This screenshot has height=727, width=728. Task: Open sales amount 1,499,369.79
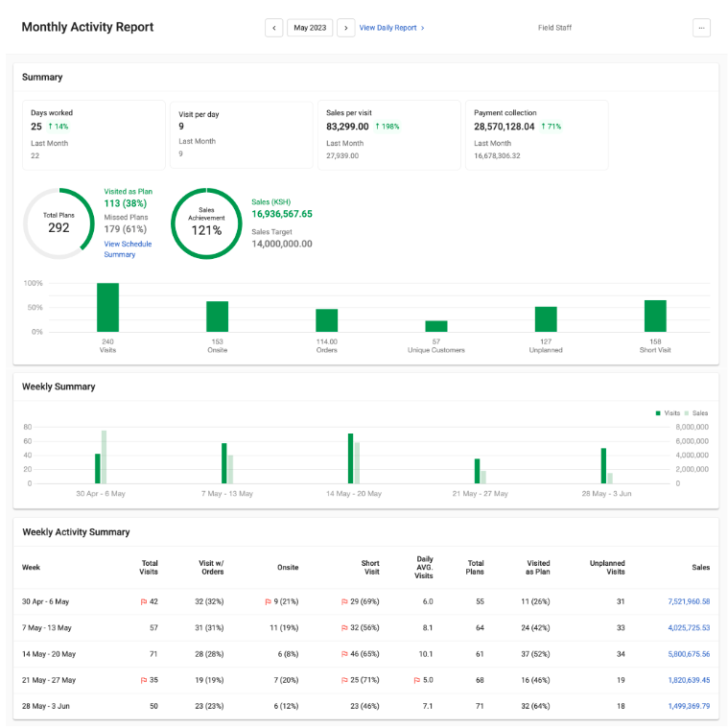click(689, 706)
